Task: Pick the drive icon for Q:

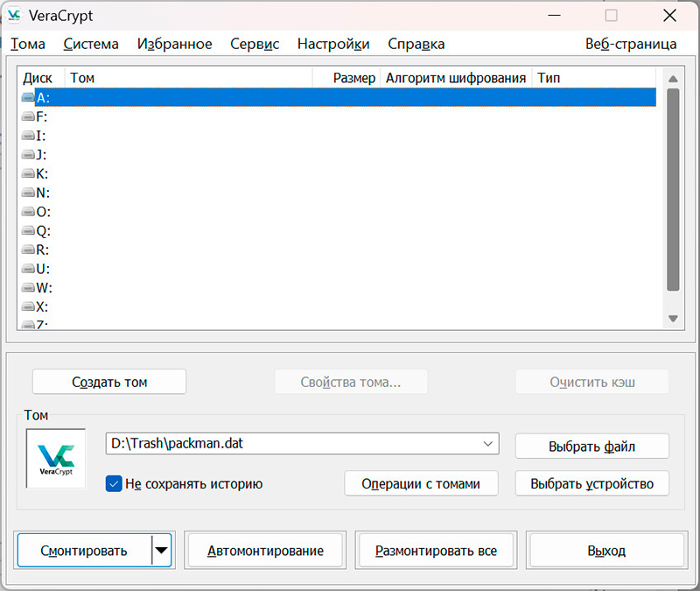Action: [28, 231]
